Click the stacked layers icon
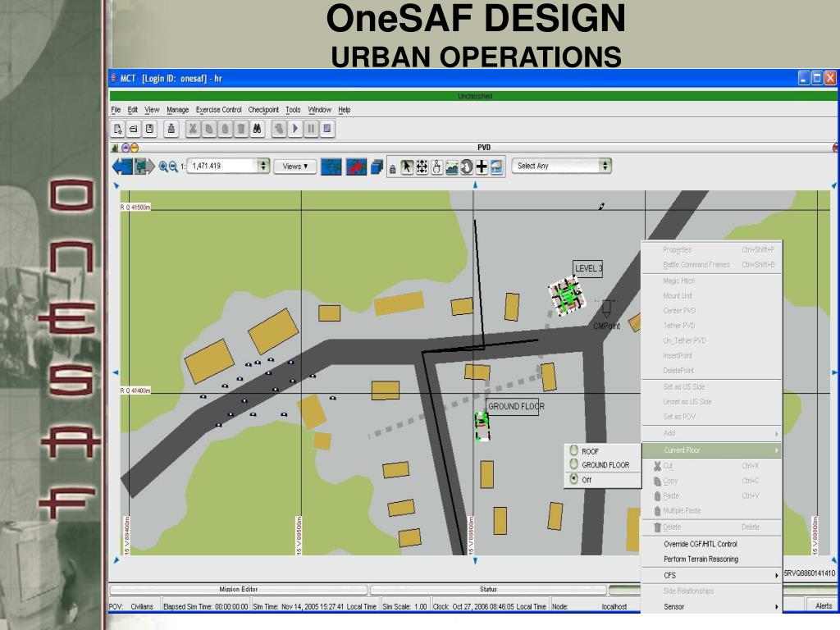 click(377, 167)
